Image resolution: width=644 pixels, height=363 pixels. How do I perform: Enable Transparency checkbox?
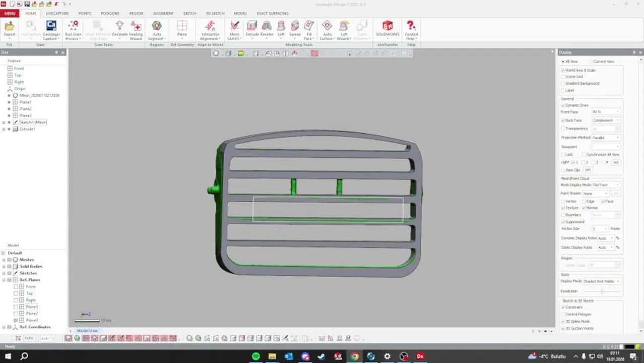[563, 129]
